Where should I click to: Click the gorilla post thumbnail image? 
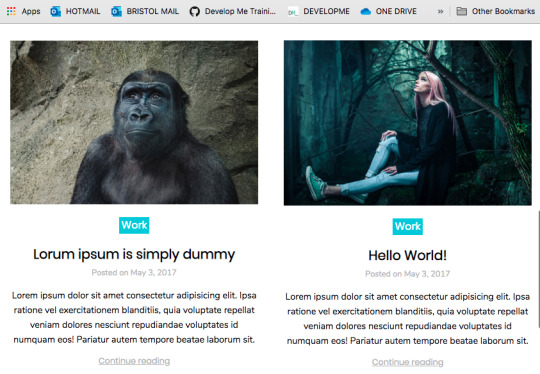point(134,122)
